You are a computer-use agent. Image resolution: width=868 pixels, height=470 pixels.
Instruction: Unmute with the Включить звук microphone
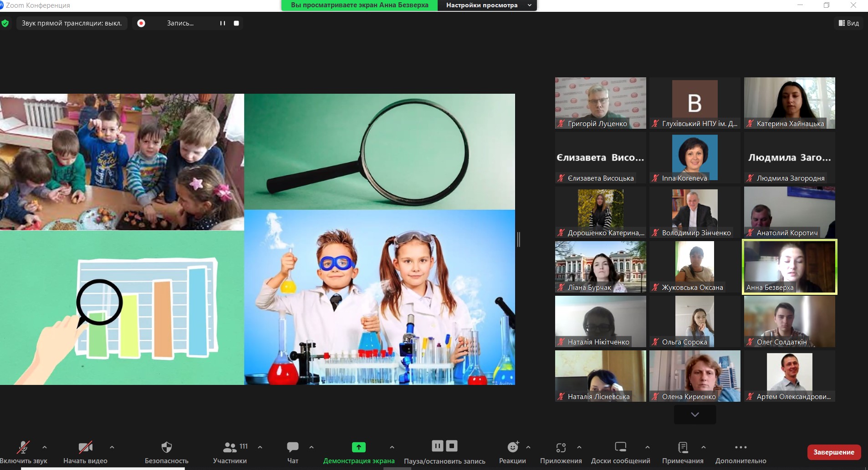(x=24, y=452)
